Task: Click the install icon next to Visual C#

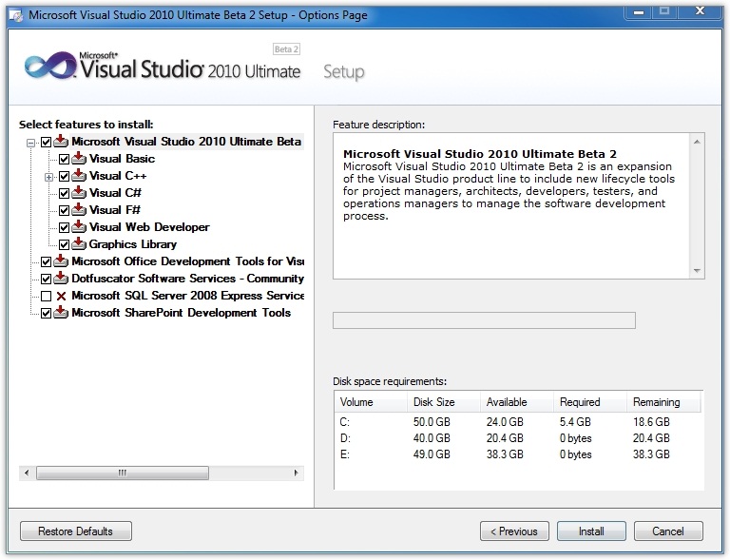Action: click(79, 193)
